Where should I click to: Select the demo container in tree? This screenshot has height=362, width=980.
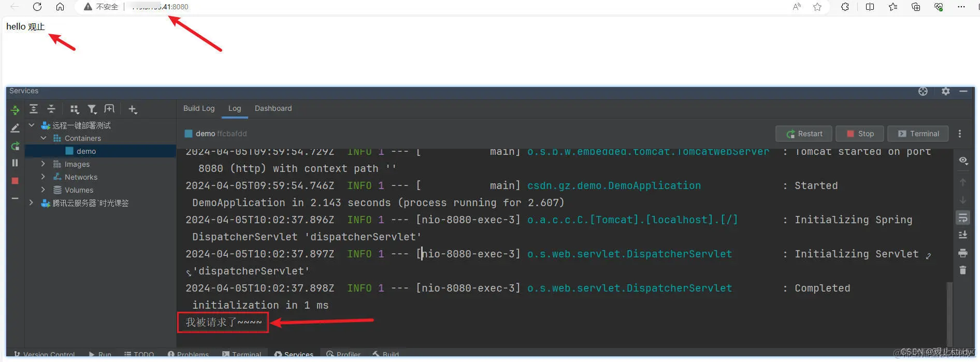100,151
